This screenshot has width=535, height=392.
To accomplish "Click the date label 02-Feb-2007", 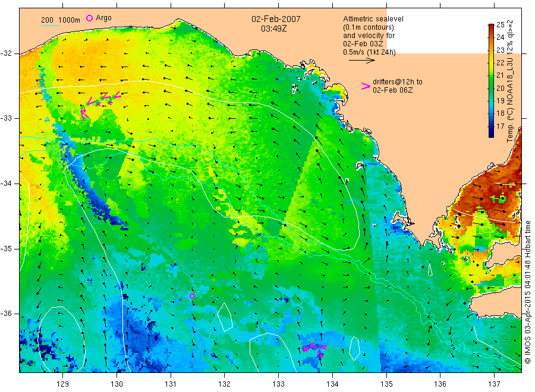I will coord(276,19).
